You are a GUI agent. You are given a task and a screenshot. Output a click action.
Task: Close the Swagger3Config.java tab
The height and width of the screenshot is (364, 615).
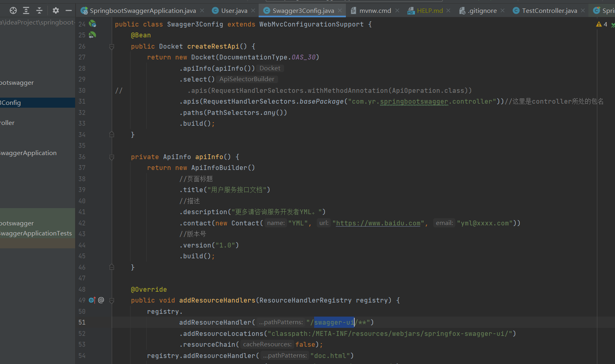[x=340, y=10]
